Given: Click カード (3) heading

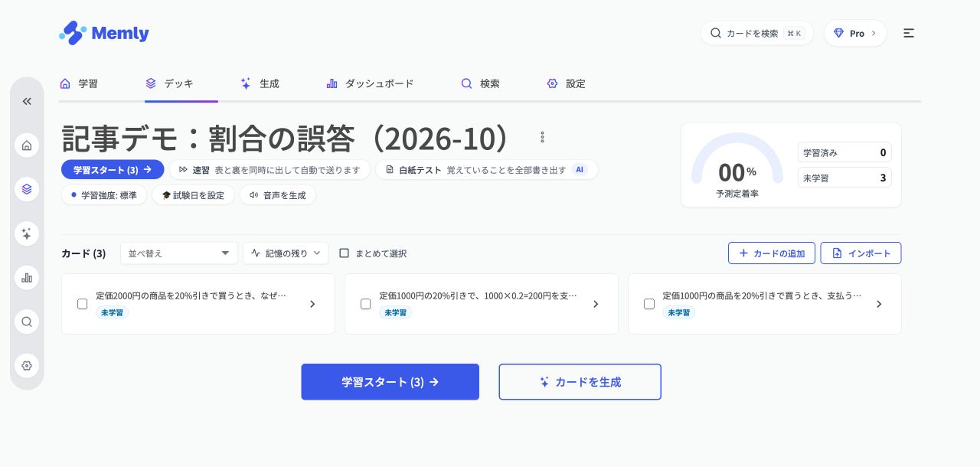Looking at the screenshot, I should pos(83,253).
